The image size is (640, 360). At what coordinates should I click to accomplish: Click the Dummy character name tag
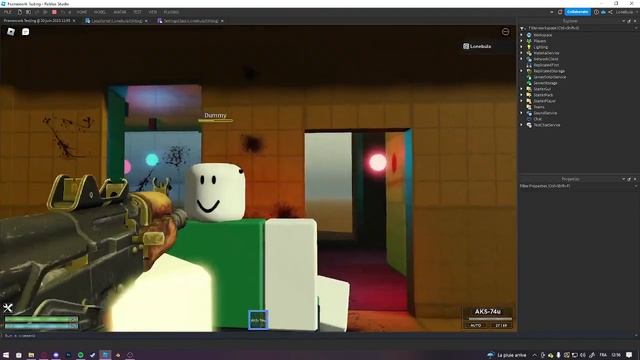pos(215,116)
